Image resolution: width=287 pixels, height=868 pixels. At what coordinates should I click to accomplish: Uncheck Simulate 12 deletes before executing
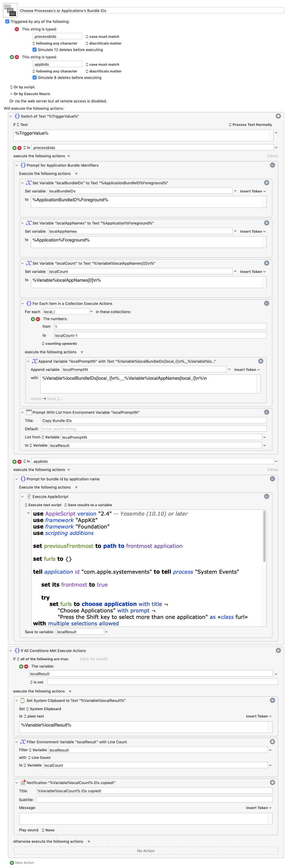[34, 50]
